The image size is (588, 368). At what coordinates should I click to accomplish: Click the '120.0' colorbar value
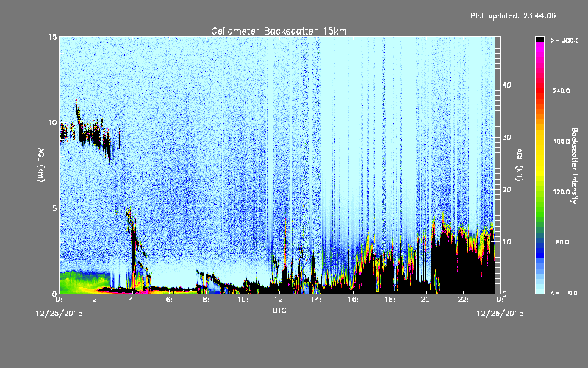pyautogui.click(x=562, y=191)
